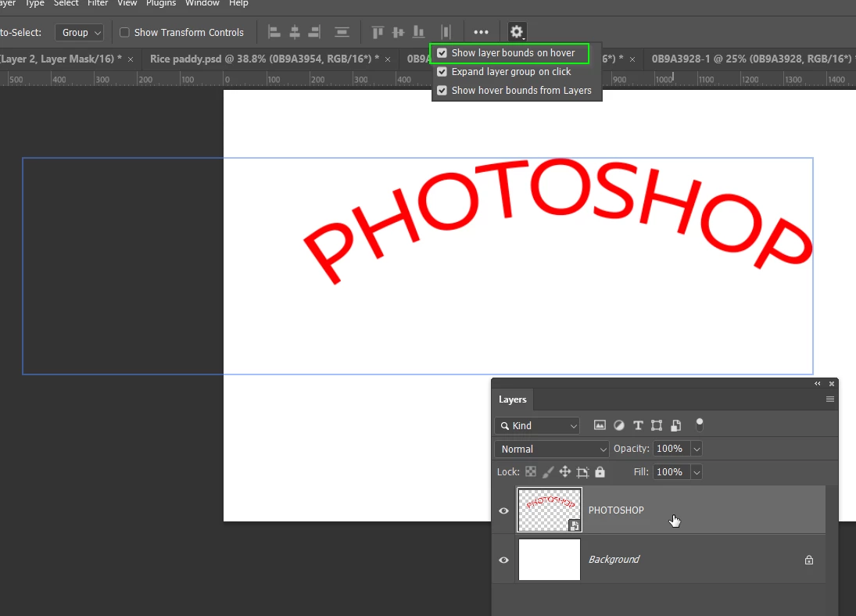Click distribute vertically icon
The width and height of the screenshot is (856, 616).
342,32
